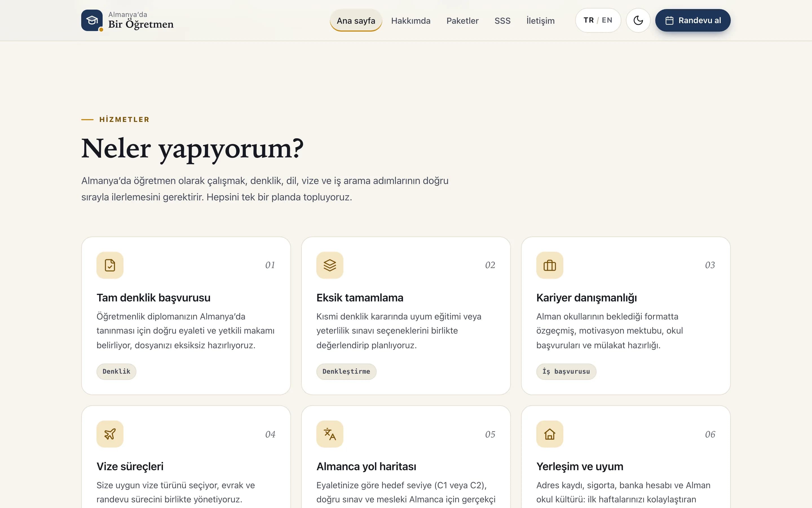Viewport: 812px width, 508px height.
Task: Click the 04 card number
Action: click(x=270, y=434)
